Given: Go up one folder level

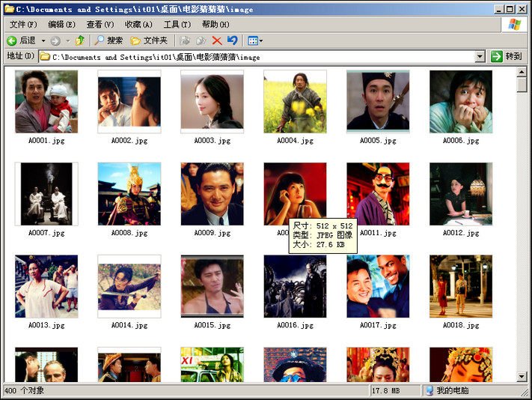Looking at the screenshot, I should point(80,40).
